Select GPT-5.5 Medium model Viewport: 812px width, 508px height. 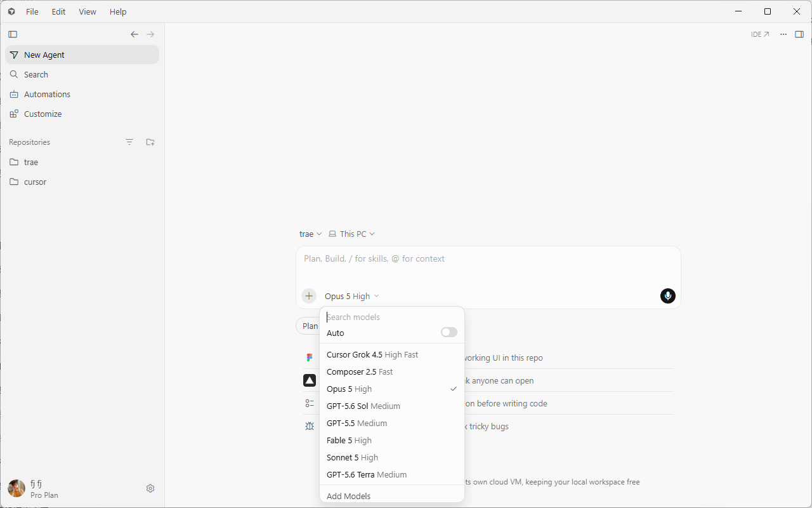[392, 424]
